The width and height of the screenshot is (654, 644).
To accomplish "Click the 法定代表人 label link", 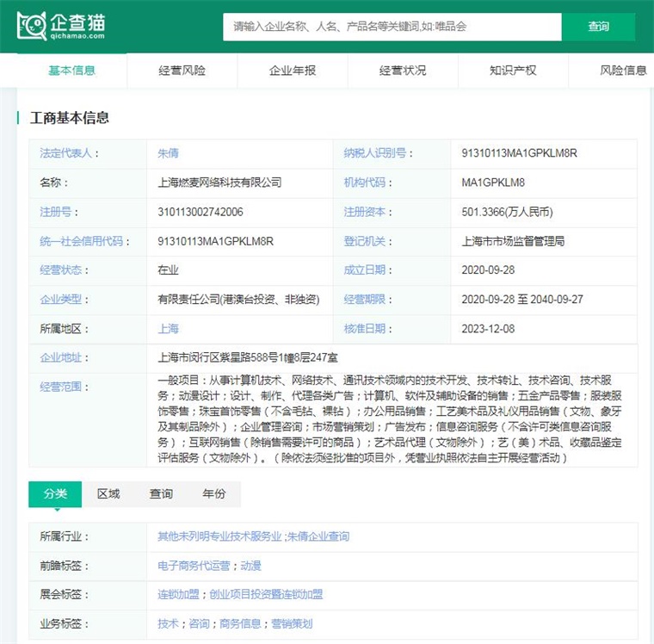I will [65, 153].
